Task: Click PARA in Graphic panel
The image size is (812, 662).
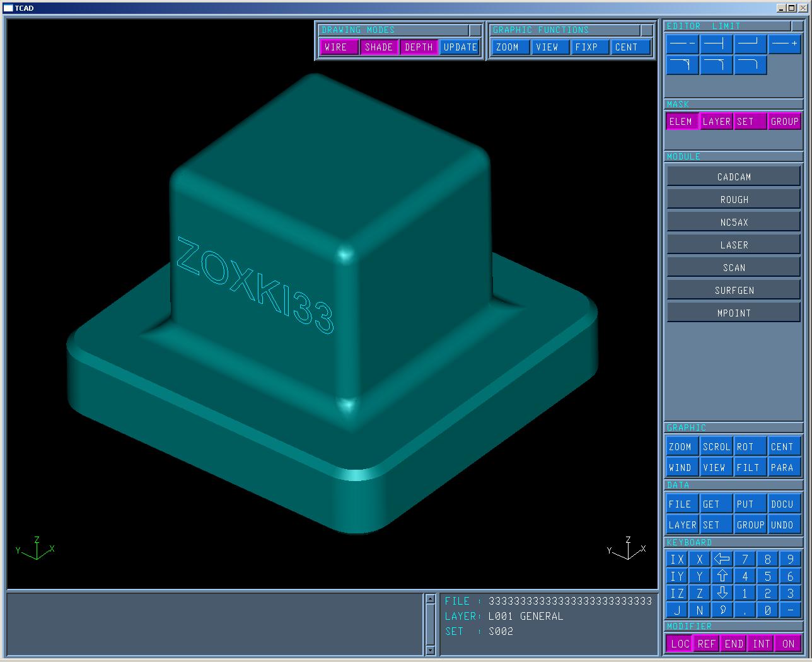Action: click(785, 468)
